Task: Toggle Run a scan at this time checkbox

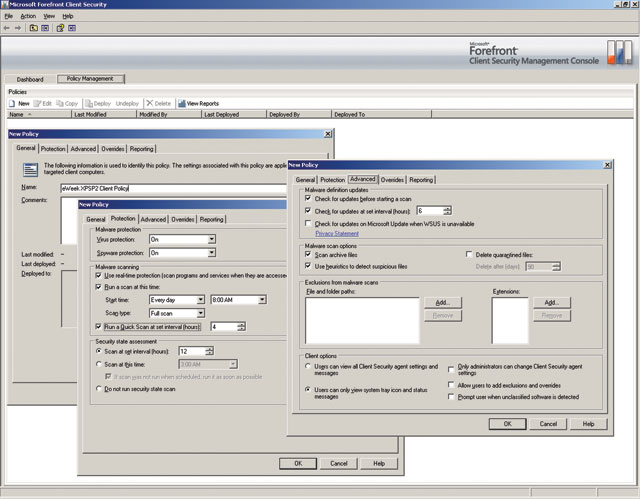Action: 98,287
